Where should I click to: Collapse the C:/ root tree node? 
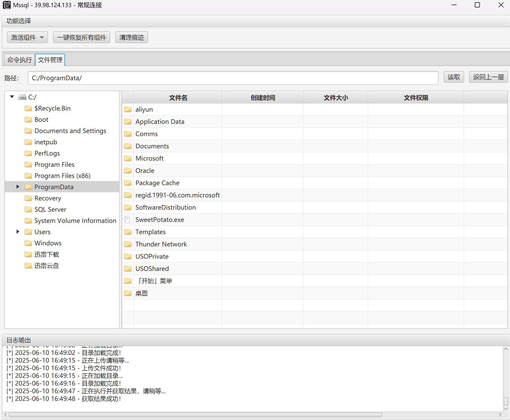tap(12, 97)
